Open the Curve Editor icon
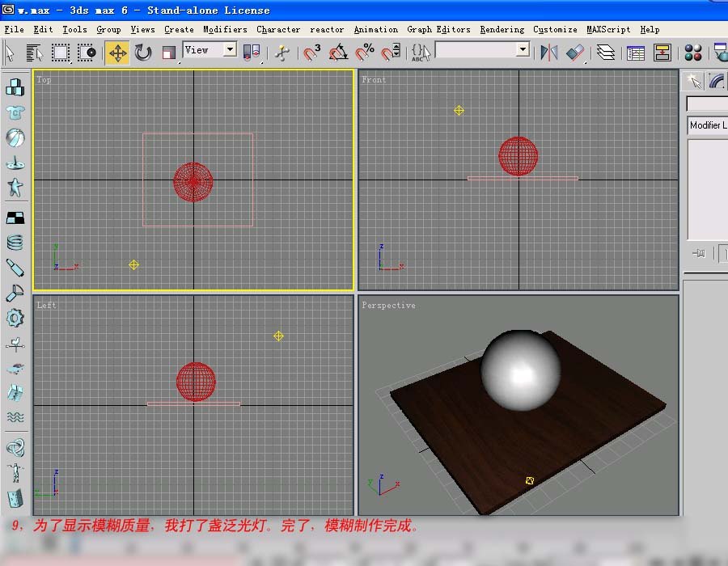 pyautogui.click(x=636, y=53)
